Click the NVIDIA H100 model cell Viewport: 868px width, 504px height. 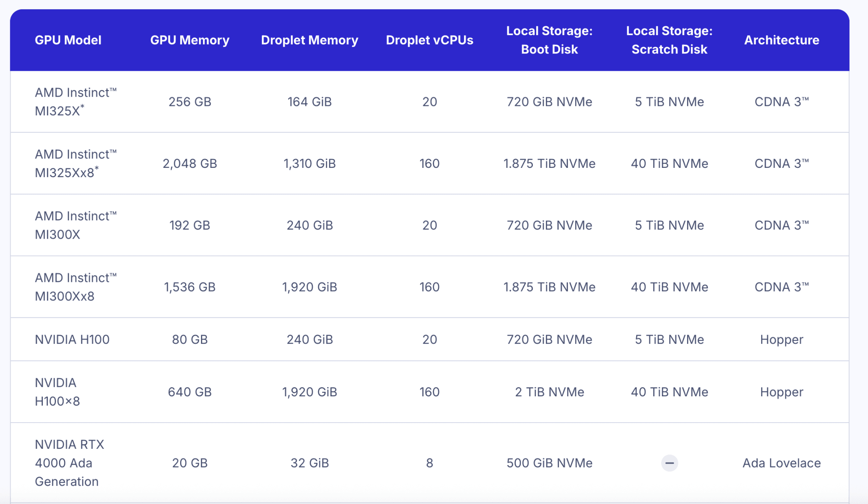72,340
